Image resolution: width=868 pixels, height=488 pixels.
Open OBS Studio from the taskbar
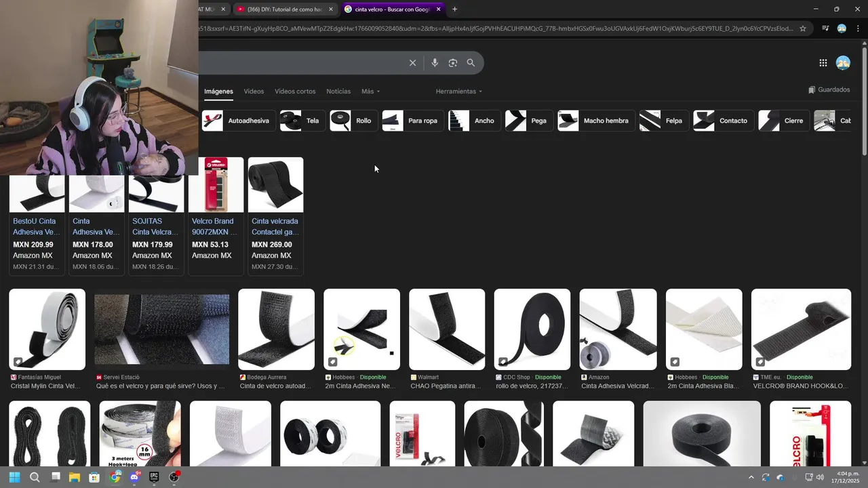pyautogui.click(x=174, y=477)
